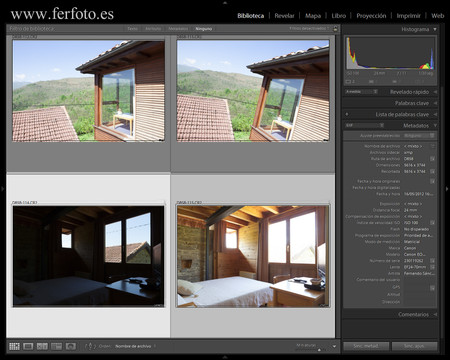Click the Sinc. metad. button
Screen dimensions: 450x360
point(366,346)
